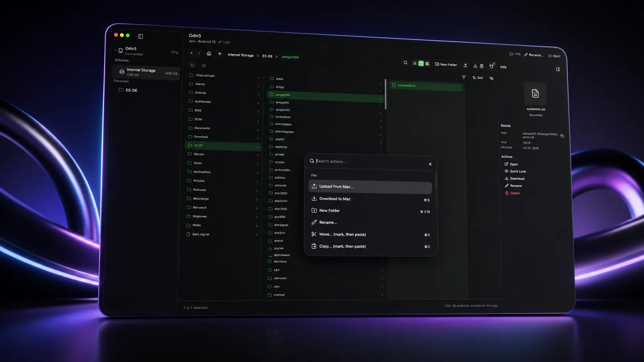Open the DCIM folder
The height and width of the screenshot is (362, 644).
(x=223, y=120)
